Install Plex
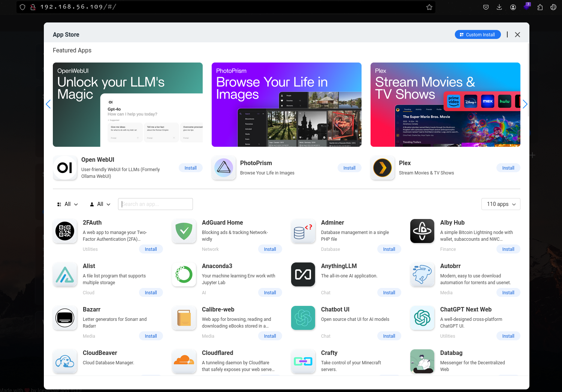The width and height of the screenshot is (562, 392). click(508, 168)
